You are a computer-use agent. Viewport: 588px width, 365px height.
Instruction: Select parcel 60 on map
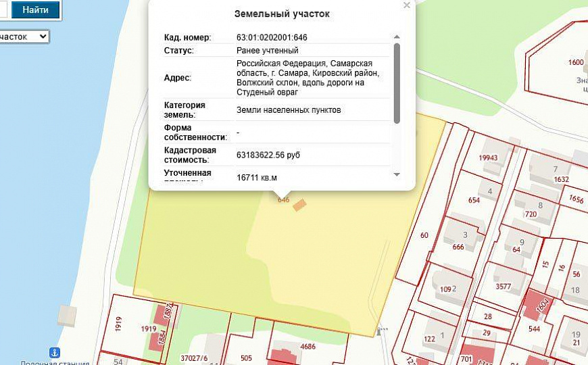point(424,235)
